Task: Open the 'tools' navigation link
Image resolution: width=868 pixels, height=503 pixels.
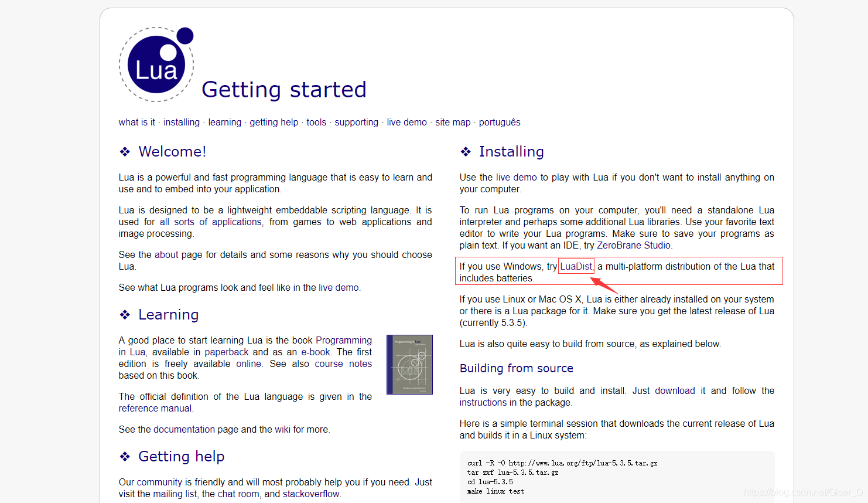Action: coord(316,122)
